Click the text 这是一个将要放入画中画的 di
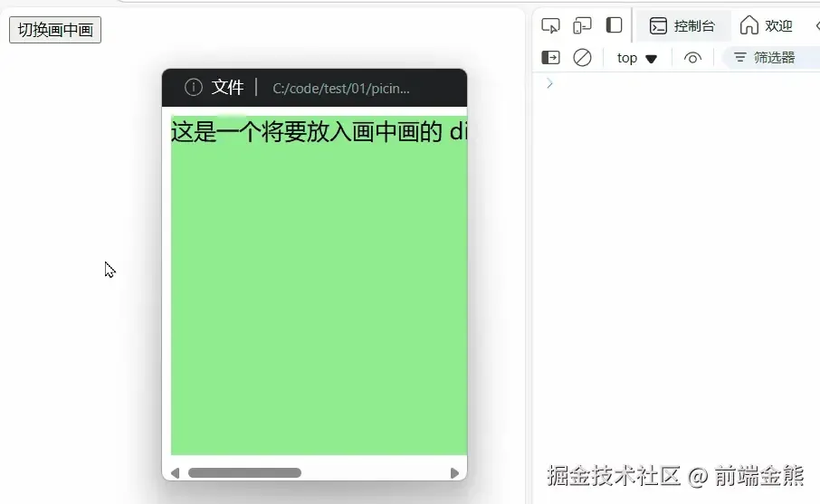Screen dimensions: 820x504 point(319,131)
